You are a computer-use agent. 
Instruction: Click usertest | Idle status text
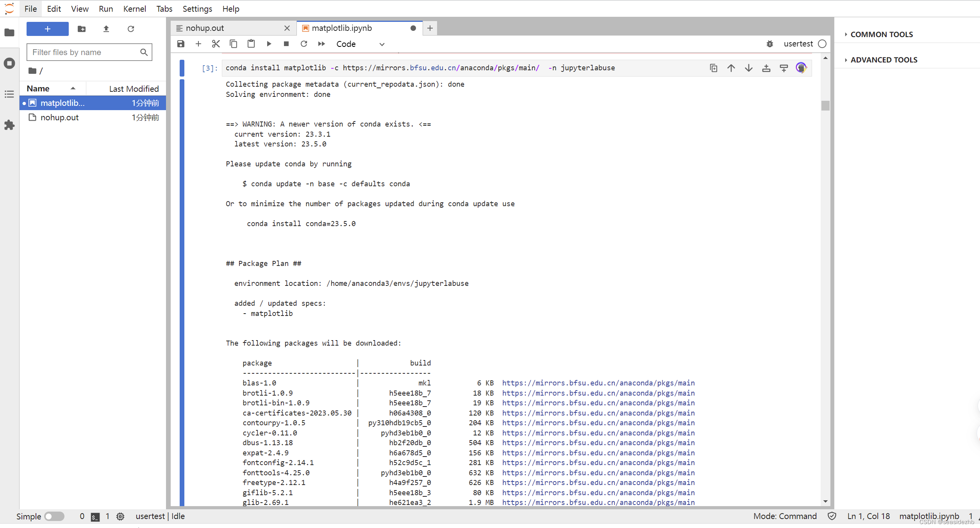pyautogui.click(x=160, y=516)
